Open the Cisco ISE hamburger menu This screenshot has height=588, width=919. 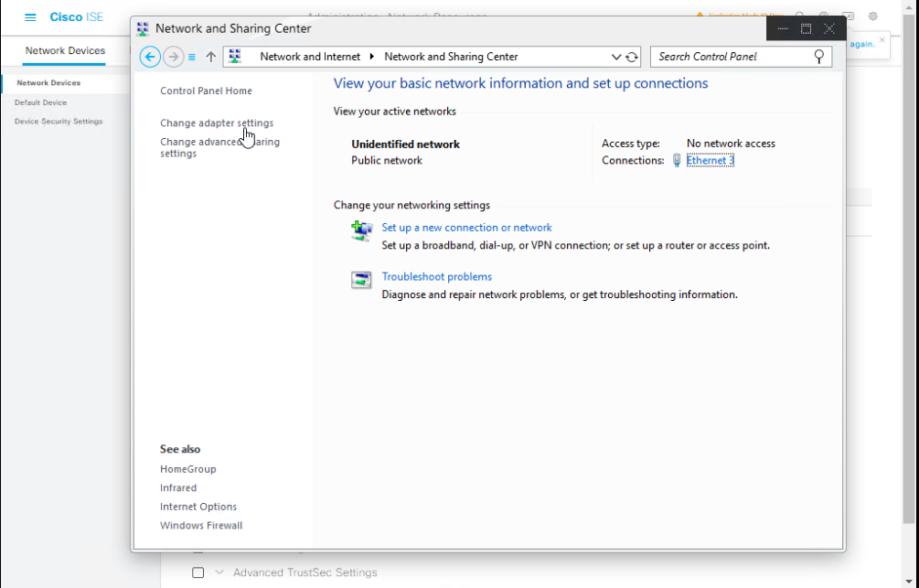point(30,17)
